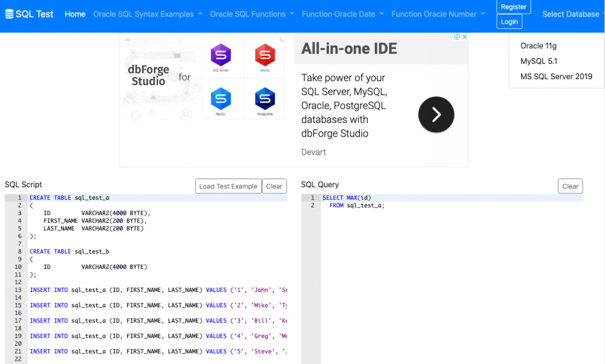The width and height of the screenshot is (605, 364).
Task: Close the ad with the X icon
Action: [464, 37]
